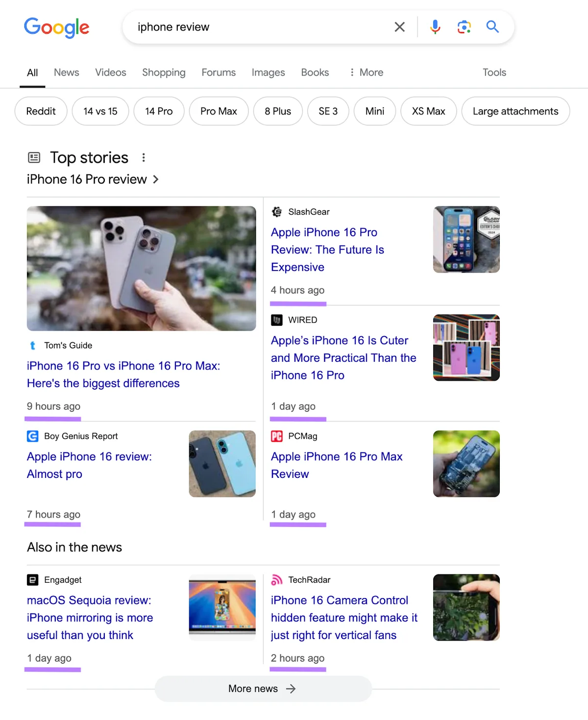Screen dimensions: 588x720
Task: Filter results with the Reddit chip
Action: pos(41,111)
